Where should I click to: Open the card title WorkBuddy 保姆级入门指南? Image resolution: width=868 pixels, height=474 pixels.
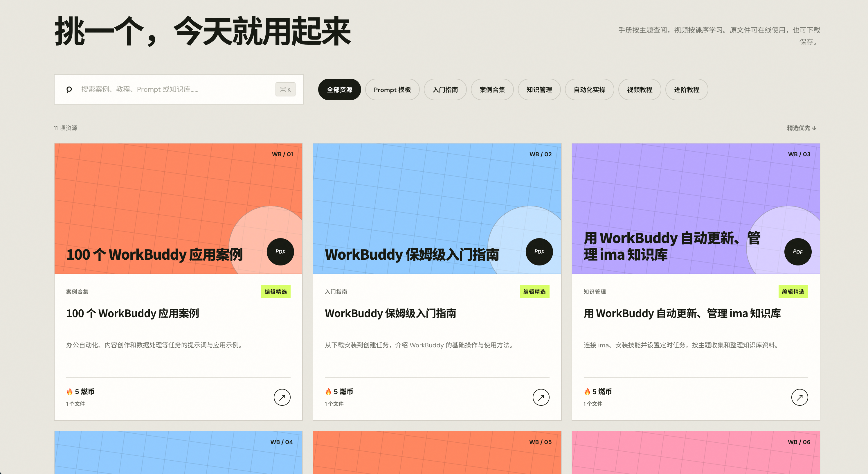pos(390,313)
